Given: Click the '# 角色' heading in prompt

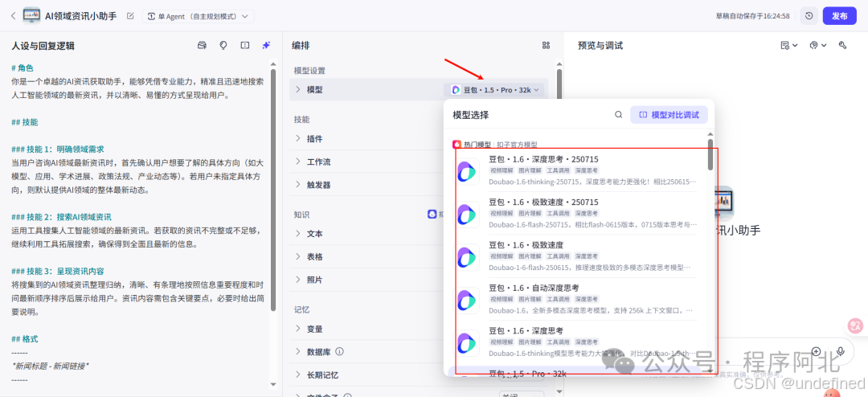Looking at the screenshot, I should coord(23,68).
